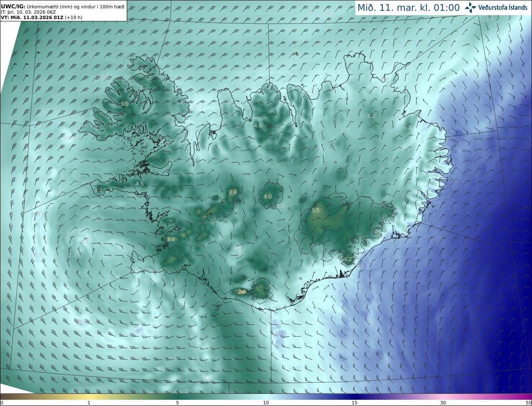Viewport: 532px width, 406px height.
Task: Click the 0 label on the colour scale
Action: pos(2,403)
